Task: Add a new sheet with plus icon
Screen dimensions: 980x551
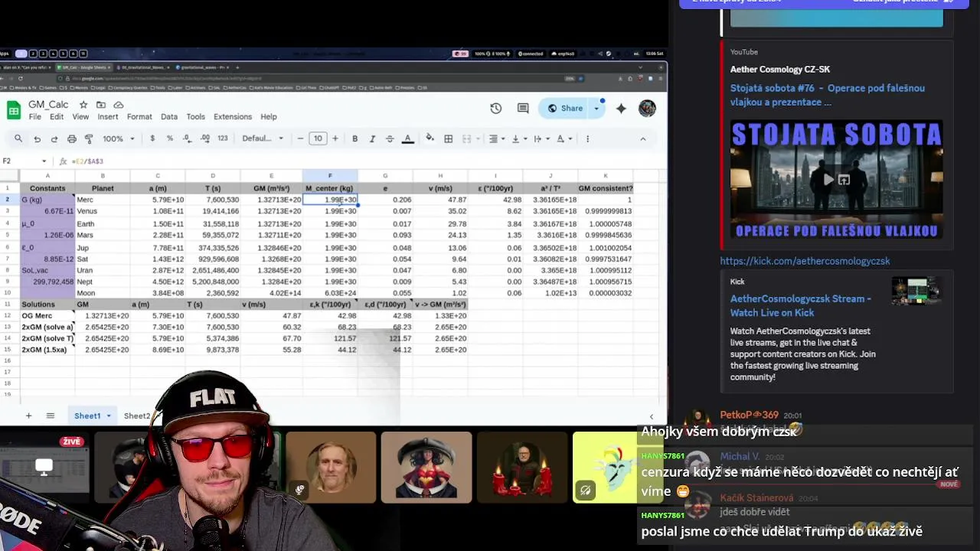Action: coord(28,416)
